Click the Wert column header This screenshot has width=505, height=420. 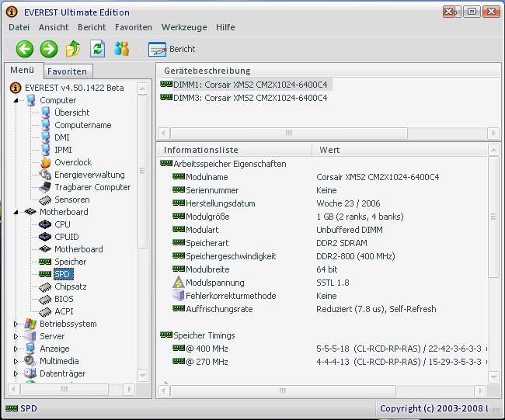[399, 150]
